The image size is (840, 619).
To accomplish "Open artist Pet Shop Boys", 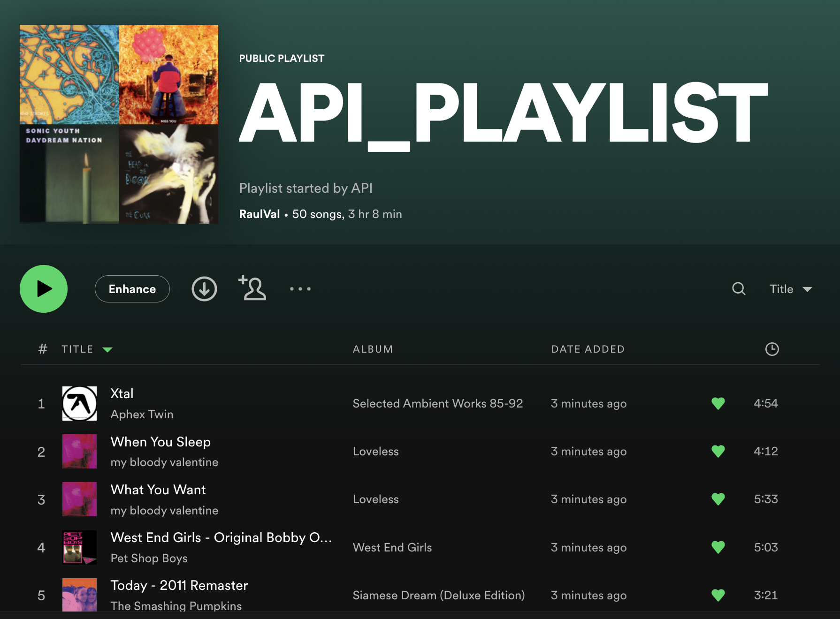I will click(x=149, y=558).
